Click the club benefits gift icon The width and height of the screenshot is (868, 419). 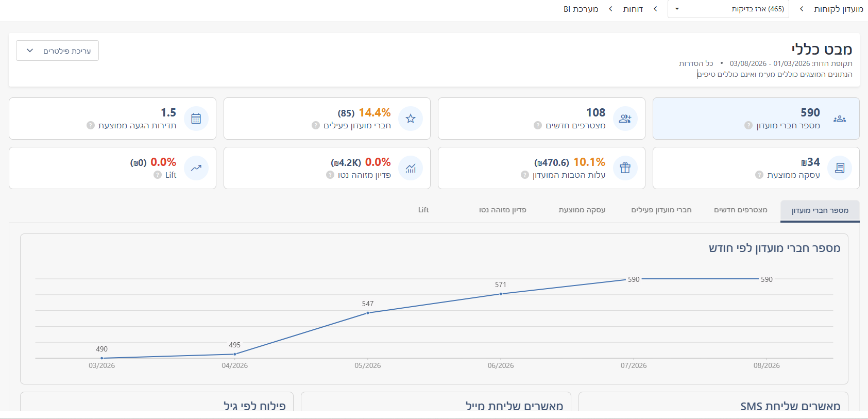pyautogui.click(x=625, y=168)
